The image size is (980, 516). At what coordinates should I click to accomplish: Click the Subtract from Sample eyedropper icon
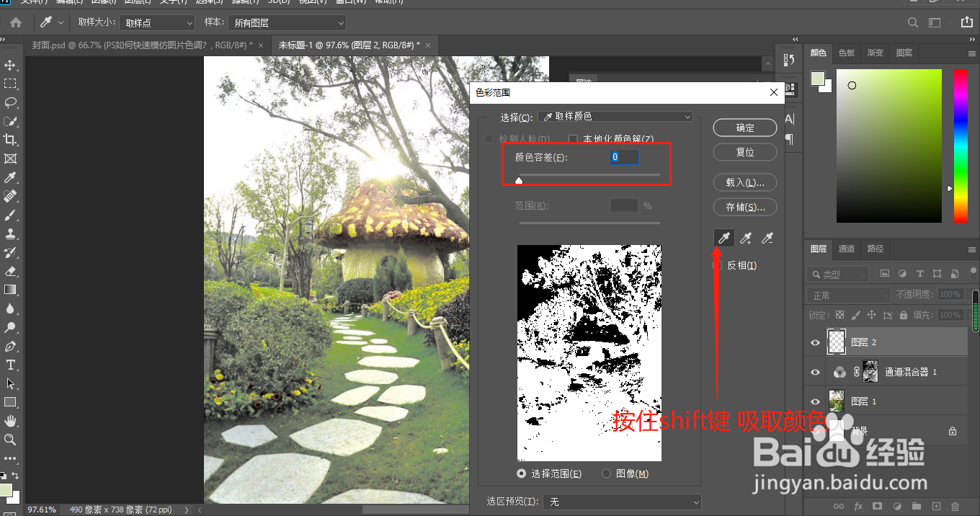coord(768,238)
